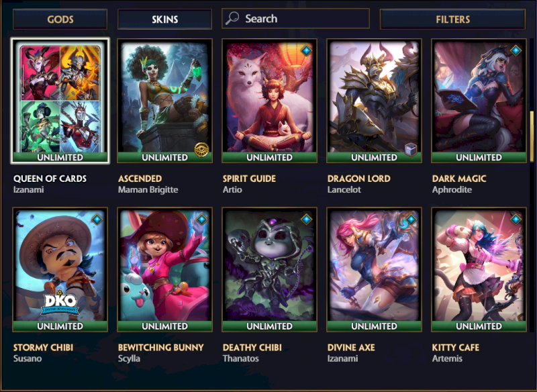
Task: Select the Spirit Guide Artio skin artwork
Action: click(270, 97)
